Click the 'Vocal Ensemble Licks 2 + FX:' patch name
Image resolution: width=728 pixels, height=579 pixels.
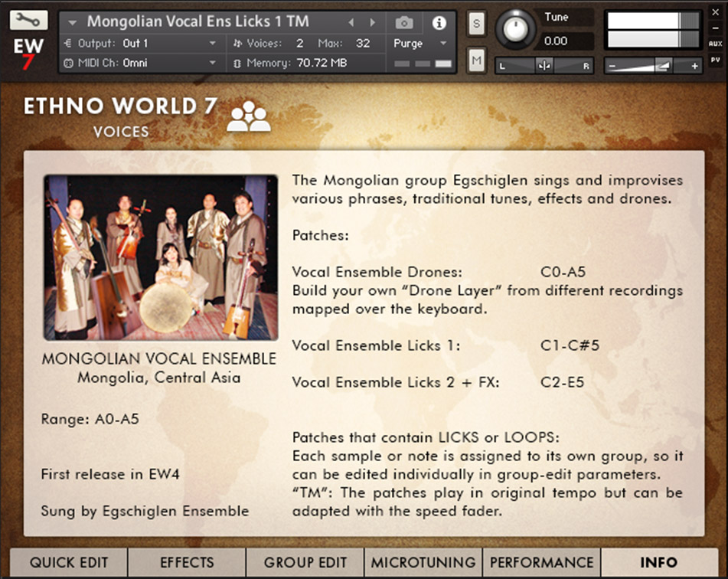click(x=396, y=382)
